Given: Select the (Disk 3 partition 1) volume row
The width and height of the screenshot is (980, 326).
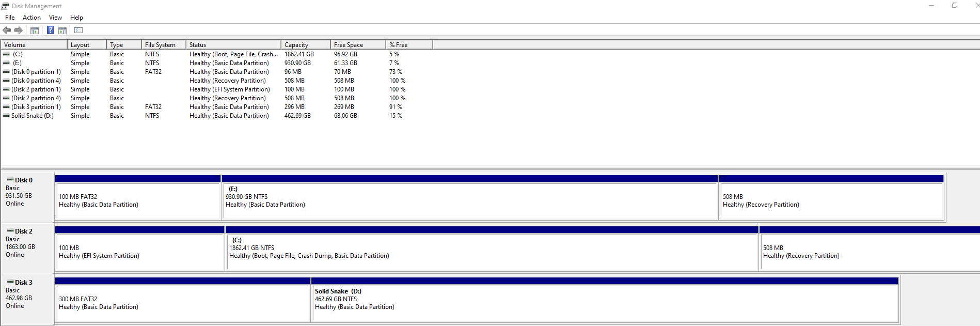Looking at the screenshot, I should (217, 107).
